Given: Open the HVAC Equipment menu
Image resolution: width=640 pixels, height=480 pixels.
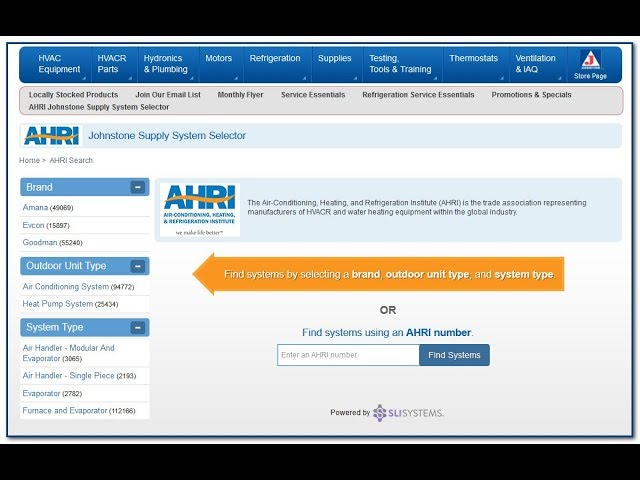Looking at the screenshot, I should (x=59, y=64).
